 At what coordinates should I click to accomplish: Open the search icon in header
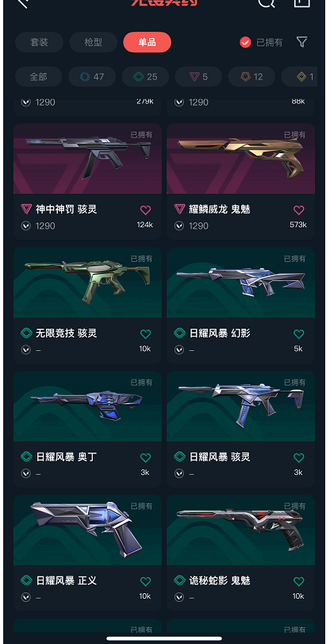266,2
